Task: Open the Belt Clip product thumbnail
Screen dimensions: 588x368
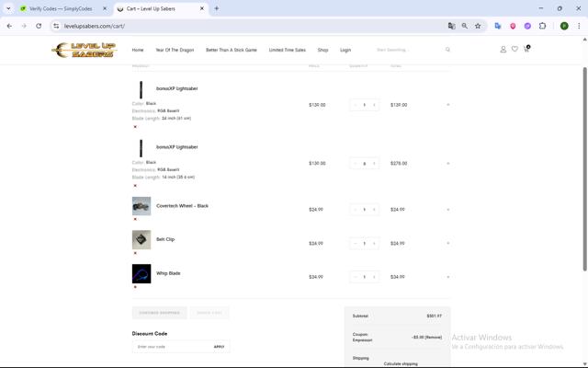Action: [x=141, y=239]
